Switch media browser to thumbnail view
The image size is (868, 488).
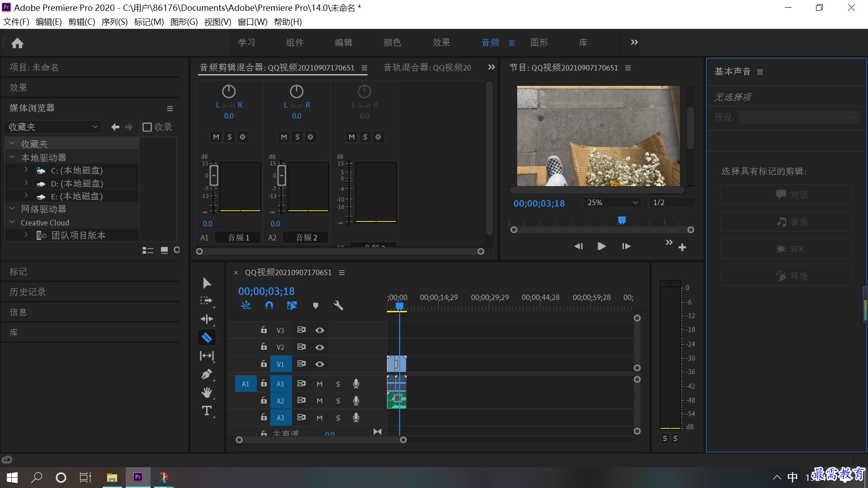pyautogui.click(x=165, y=250)
